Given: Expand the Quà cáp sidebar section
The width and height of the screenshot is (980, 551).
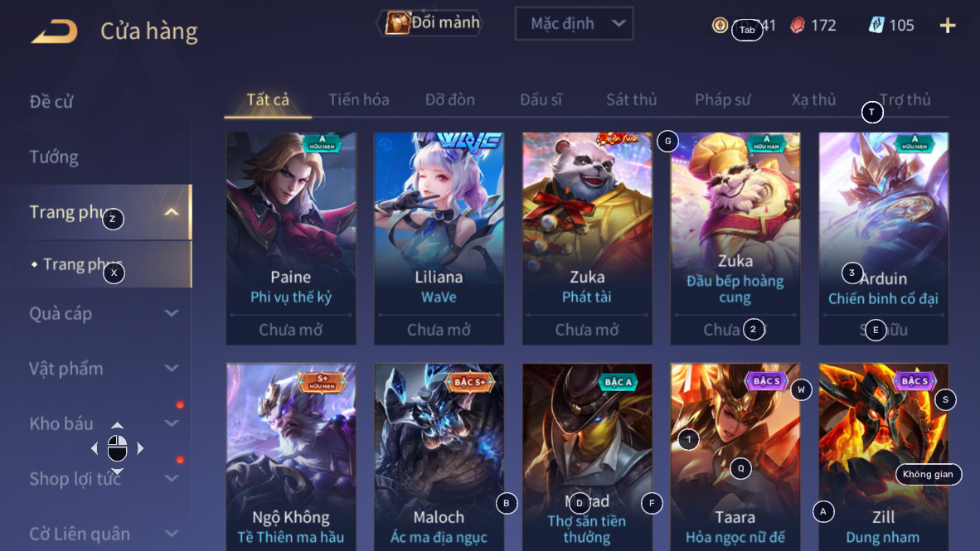Looking at the screenshot, I should [x=172, y=313].
